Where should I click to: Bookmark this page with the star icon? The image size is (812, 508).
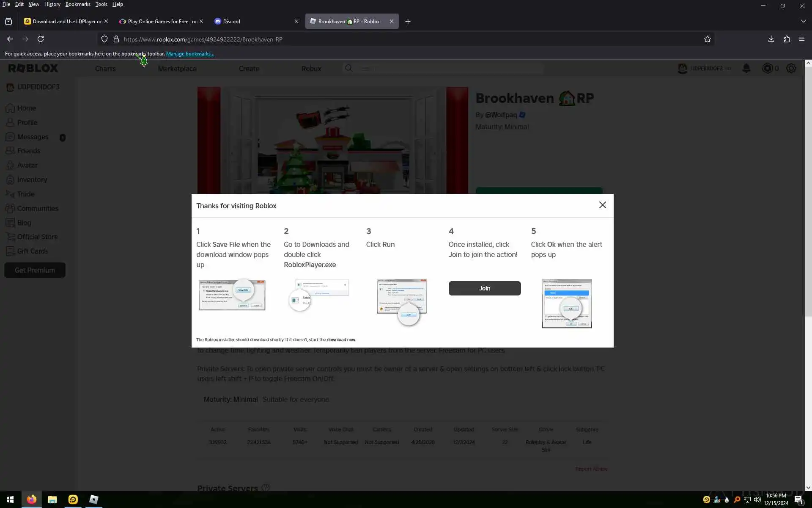pyautogui.click(x=707, y=39)
